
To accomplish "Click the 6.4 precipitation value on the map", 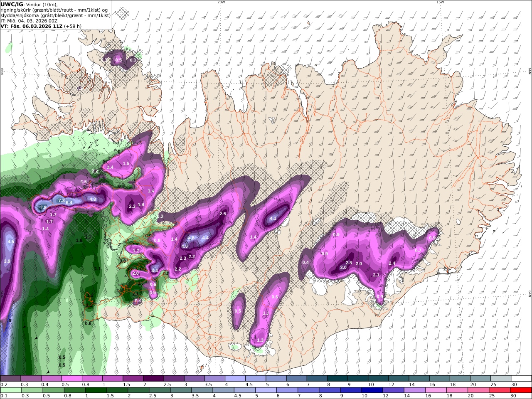I will point(69,202).
